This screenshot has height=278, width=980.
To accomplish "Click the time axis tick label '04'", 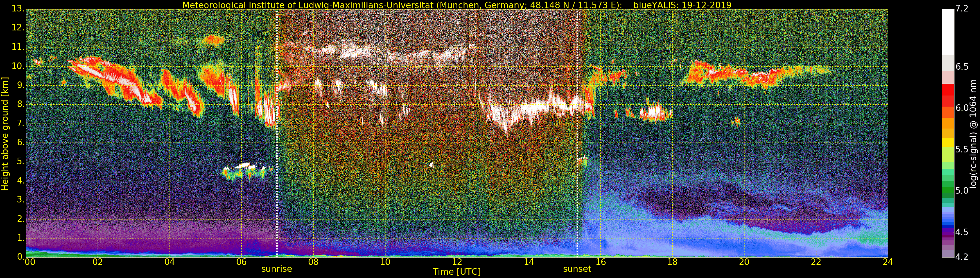I will [x=170, y=262].
